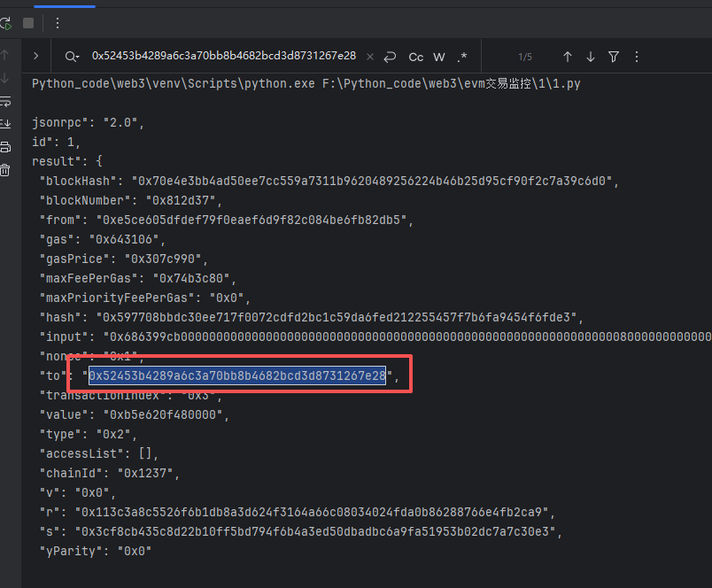Click the down-arrow scroll-down icon in gutter
This screenshot has height=588, width=712.
point(4,78)
